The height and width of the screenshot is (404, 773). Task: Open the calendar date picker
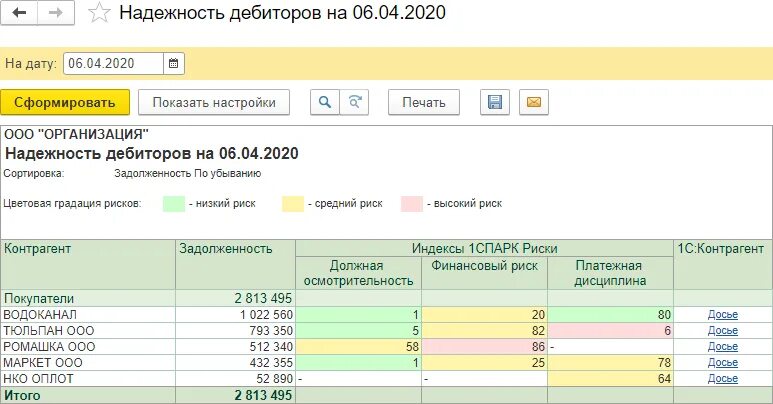[x=174, y=63]
